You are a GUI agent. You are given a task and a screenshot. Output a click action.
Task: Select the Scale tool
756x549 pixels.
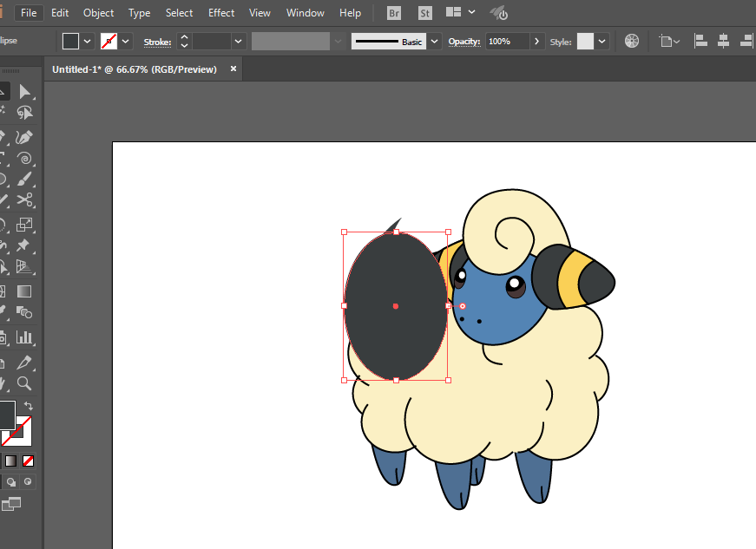(x=24, y=225)
